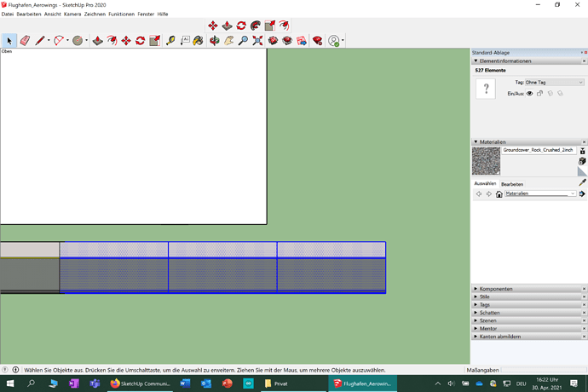Toggle the Ein/Aus eye visibility icon
This screenshot has height=392, width=588.
(529, 94)
